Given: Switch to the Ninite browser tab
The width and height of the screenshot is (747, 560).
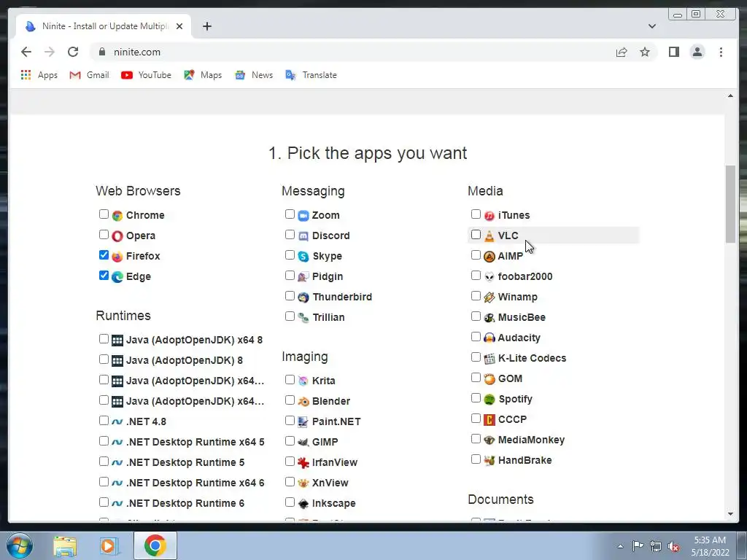Looking at the screenshot, I should pos(104,26).
